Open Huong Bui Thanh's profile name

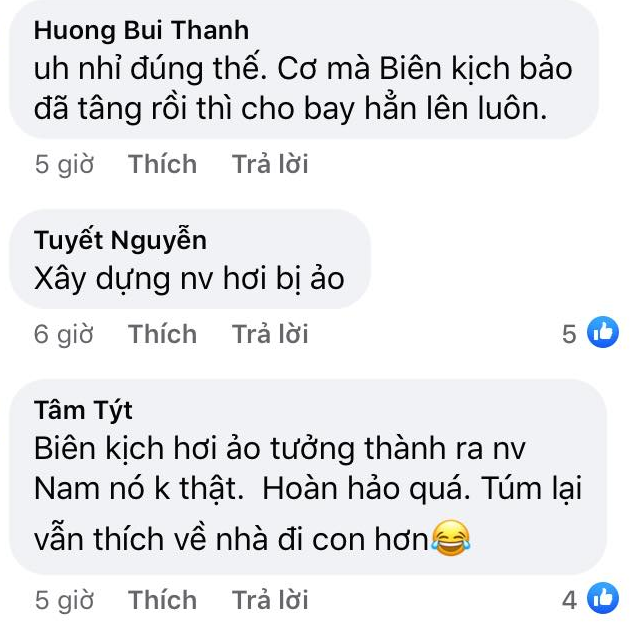tap(141, 30)
